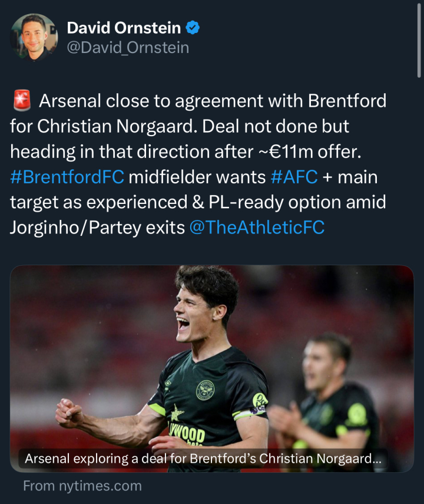
Task: Open the David Ornstein display name
Action: tap(124, 28)
